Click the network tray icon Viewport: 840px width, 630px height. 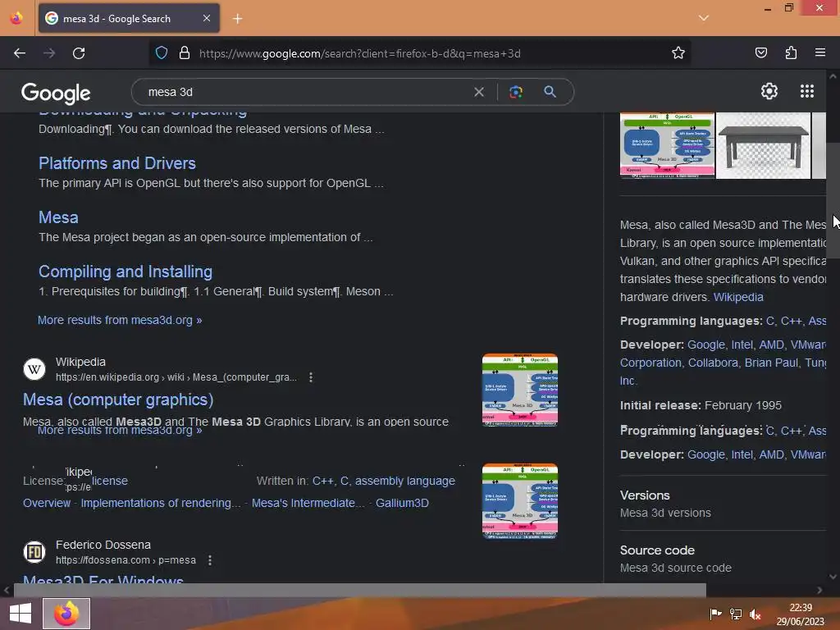pyautogui.click(x=736, y=614)
